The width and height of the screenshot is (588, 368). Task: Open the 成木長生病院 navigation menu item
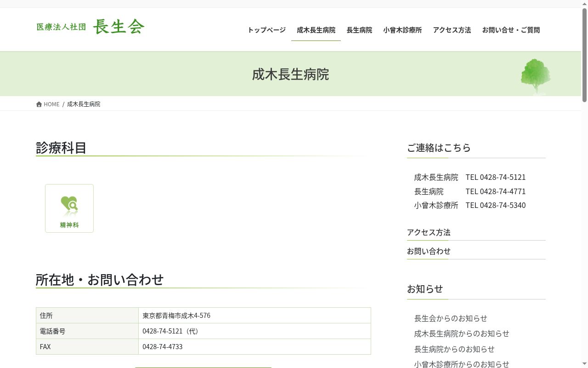coord(316,30)
